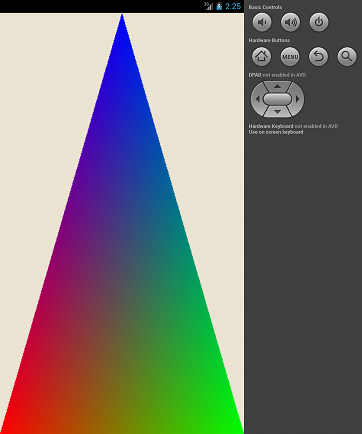Click the DPAD right arrow

coord(298,99)
